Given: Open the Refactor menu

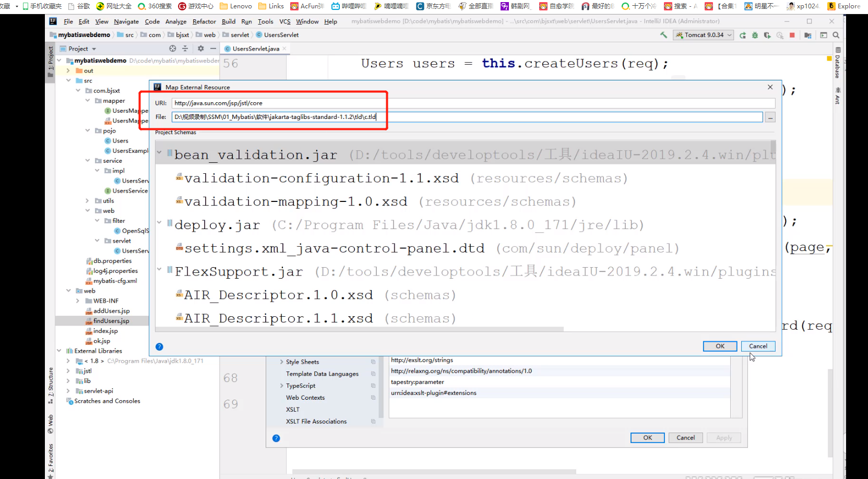Looking at the screenshot, I should 204,21.
